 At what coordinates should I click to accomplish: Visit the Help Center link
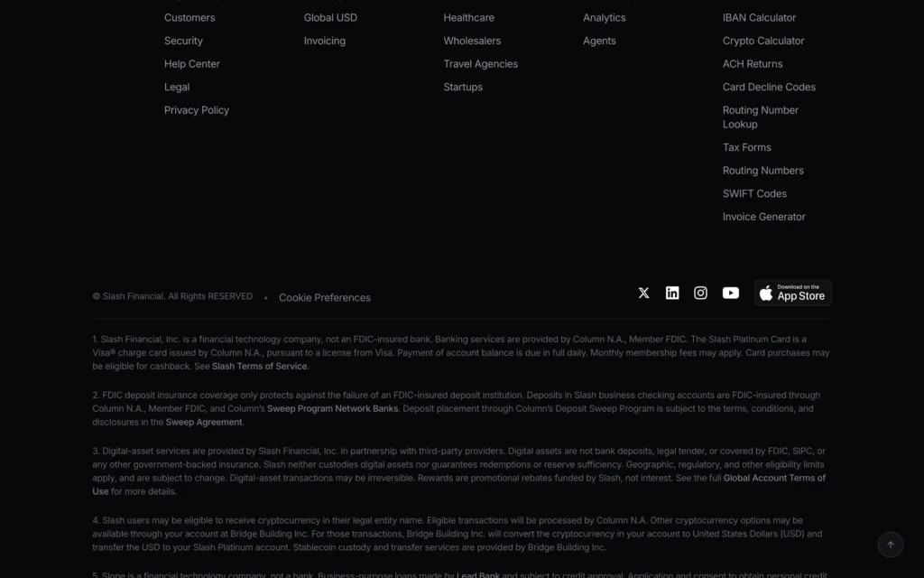[x=192, y=64]
